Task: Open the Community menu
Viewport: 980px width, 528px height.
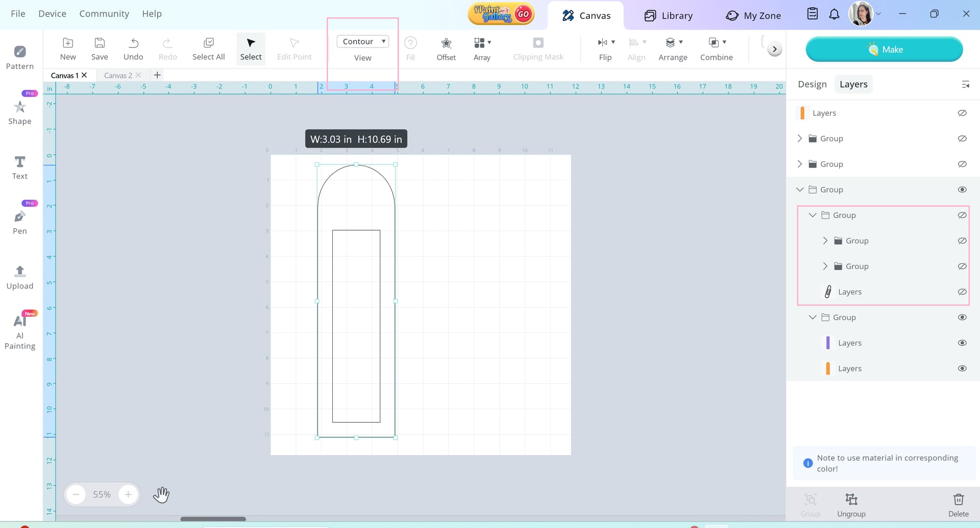Action: point(104,14)
